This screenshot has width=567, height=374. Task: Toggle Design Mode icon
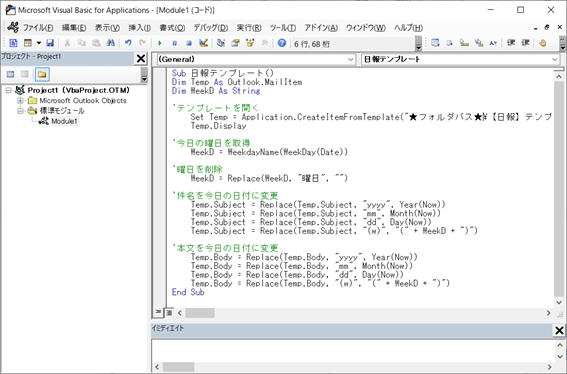[204, 43]
